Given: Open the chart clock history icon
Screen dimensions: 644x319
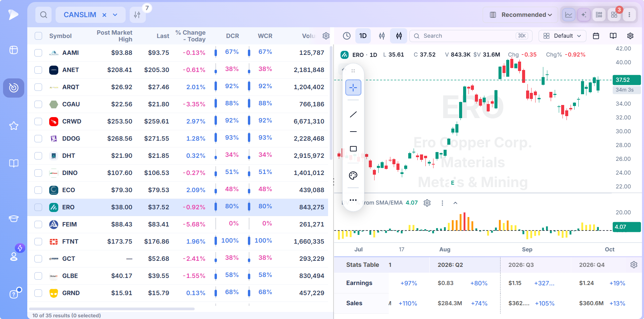Looking at the screenshot, I should tap(347, 36).
